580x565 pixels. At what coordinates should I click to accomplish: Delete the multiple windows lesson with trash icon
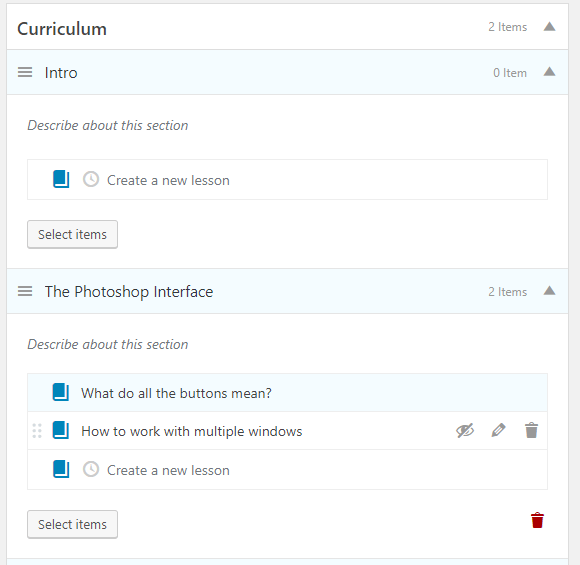tap(532, 430)
